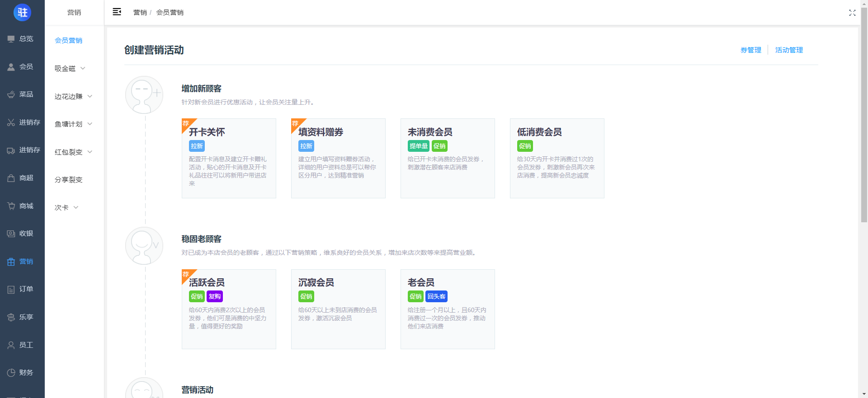Click the 总览 overview monitor icon
Viewport: 868px width, 398px height.
tap(11, 39)
